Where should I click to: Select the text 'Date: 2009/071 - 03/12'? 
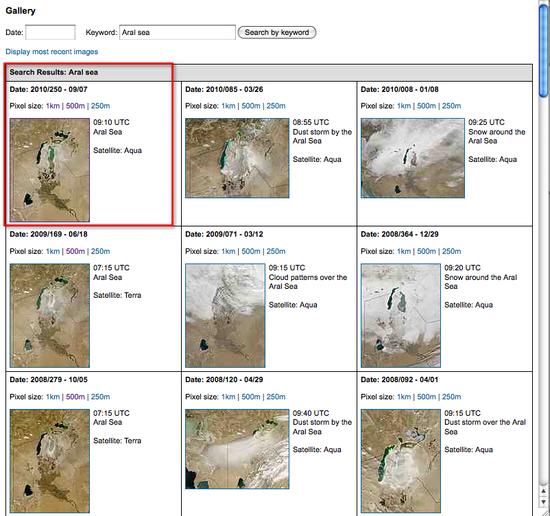click(x=224, y=234)
